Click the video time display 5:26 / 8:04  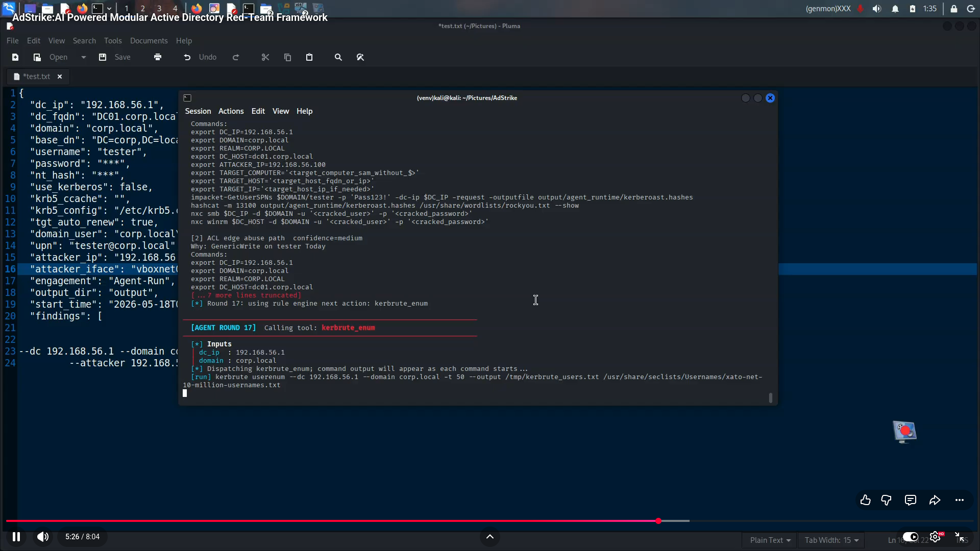(83, 537)
